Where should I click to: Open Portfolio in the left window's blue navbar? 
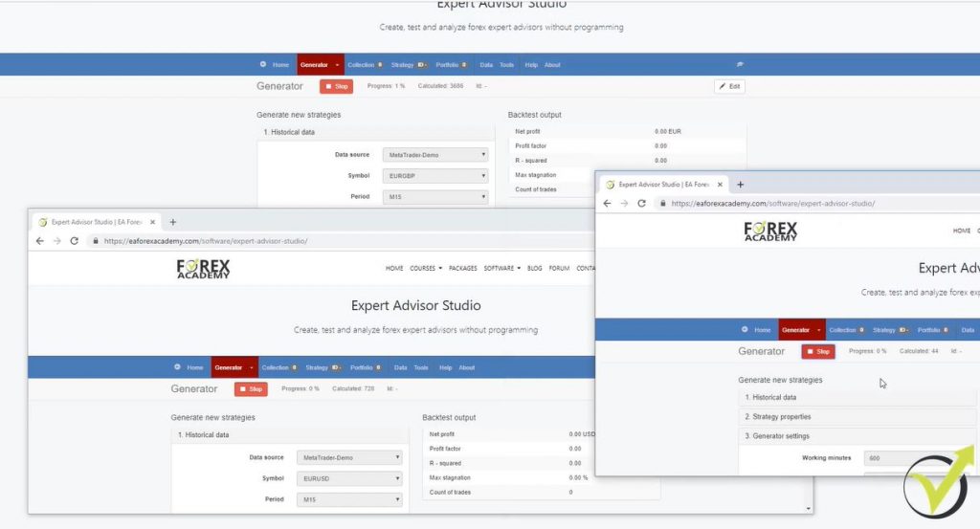pos(365,368)
